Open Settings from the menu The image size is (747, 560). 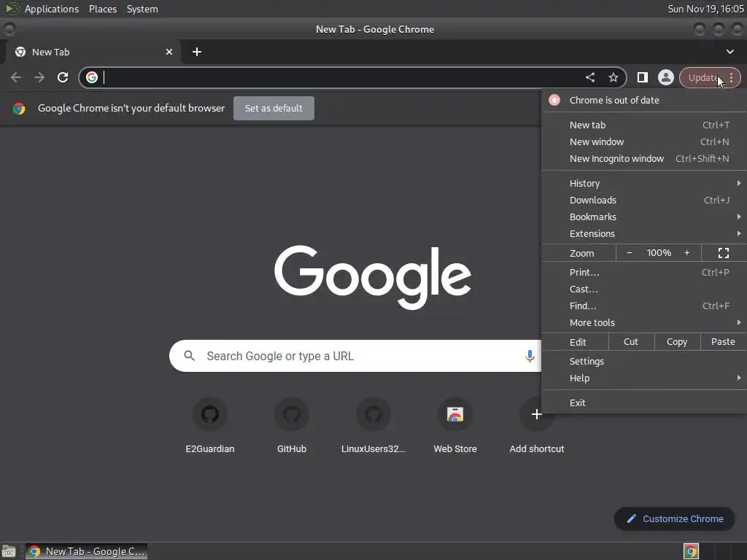click(644, 362)
